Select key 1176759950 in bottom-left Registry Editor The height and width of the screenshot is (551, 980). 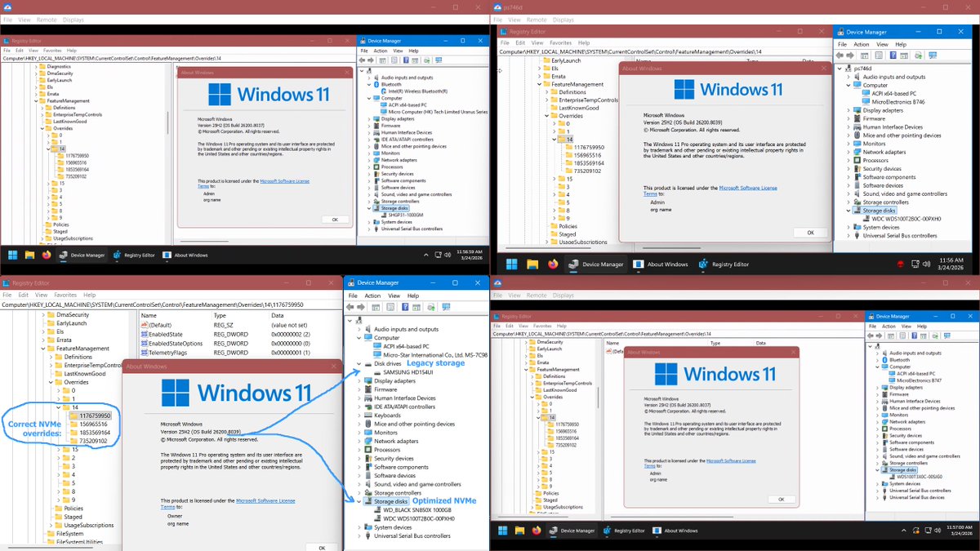(89, 415)
